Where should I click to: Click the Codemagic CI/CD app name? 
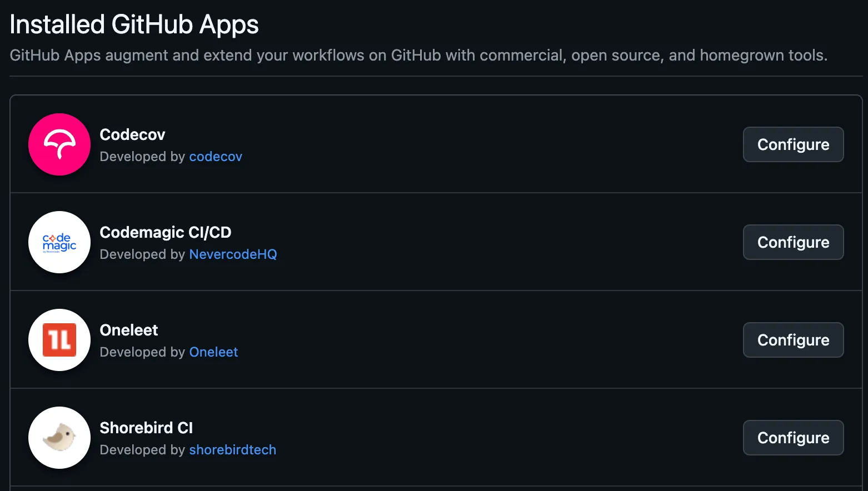165,232
